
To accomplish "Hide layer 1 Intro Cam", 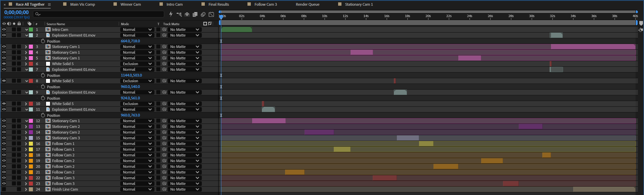I will pyautogui.click(x=4, y=30).
